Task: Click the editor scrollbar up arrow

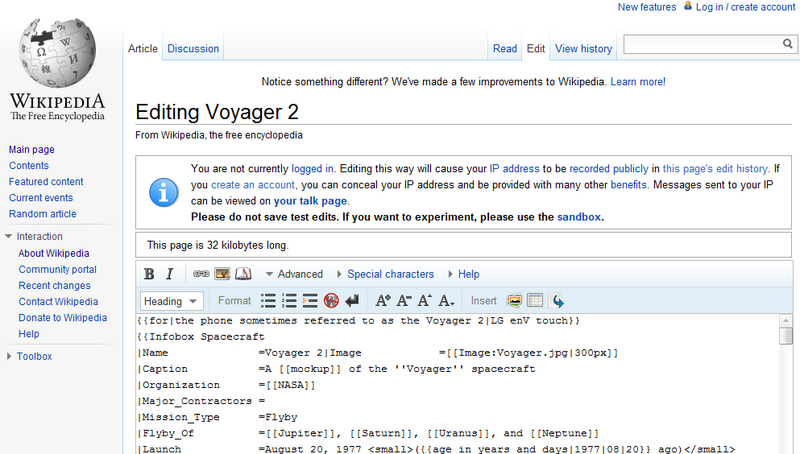Action: 786,320
